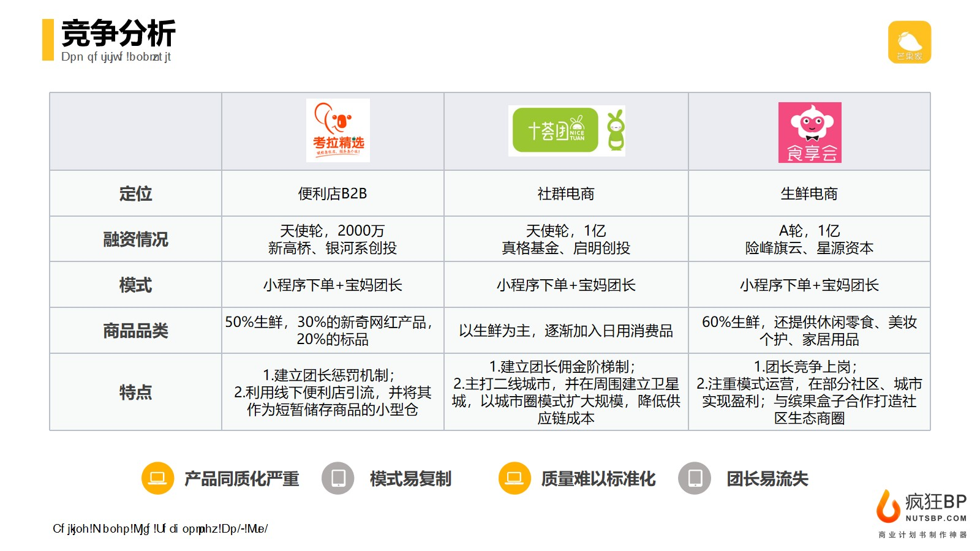980x551 pixels.
Task: Select the 竞争分析 slide title
Action: 118,33
